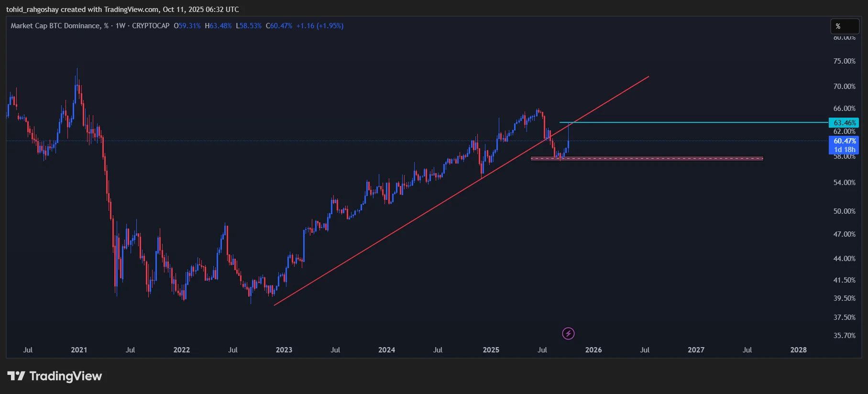This screenshot has width=868, height=394.
Task: Select the red ascending trendline
Action: (430, 210)
